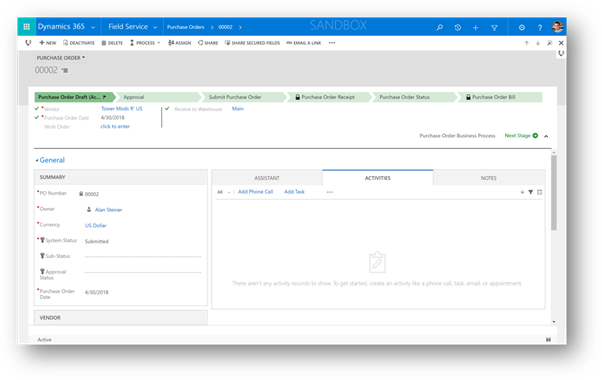Open recent items history icon

click(x=458, y=27)
